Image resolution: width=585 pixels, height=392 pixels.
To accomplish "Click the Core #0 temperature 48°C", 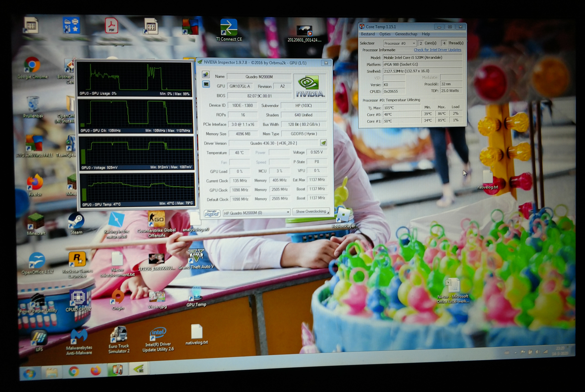I will 402,114.
